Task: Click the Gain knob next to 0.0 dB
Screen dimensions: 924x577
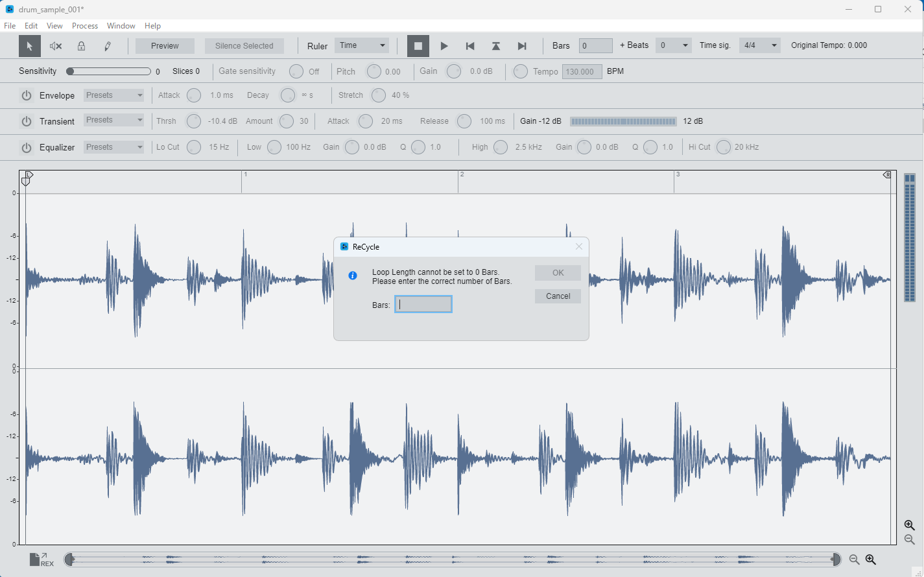Action: tap(454, 71)
